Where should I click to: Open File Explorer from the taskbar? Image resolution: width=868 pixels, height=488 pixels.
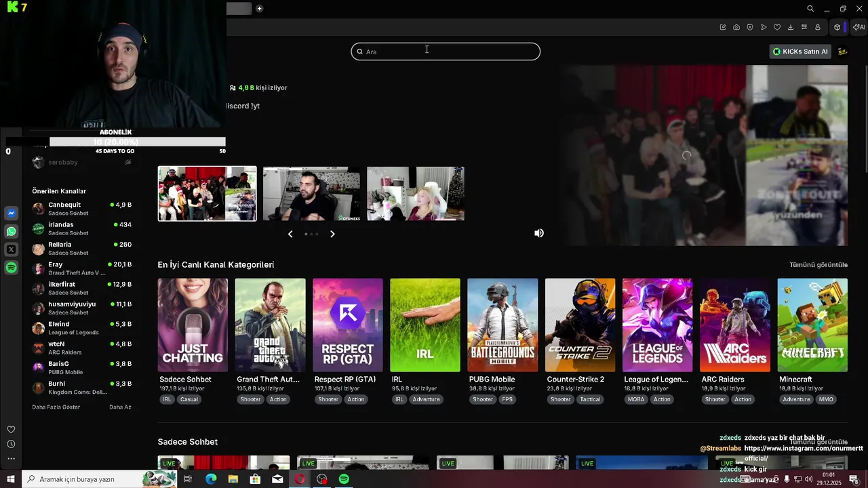click(233, 479)
